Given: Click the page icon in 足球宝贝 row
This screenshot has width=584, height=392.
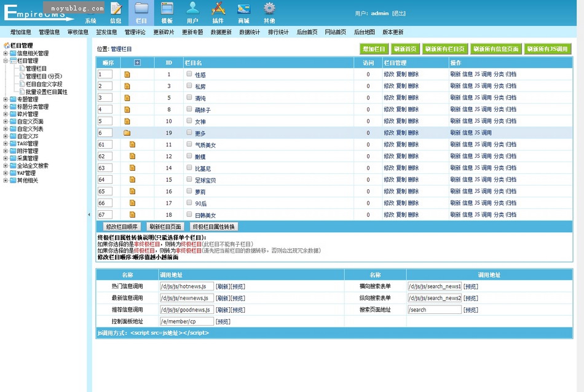Looking at the screenshot, I should 132,180.
